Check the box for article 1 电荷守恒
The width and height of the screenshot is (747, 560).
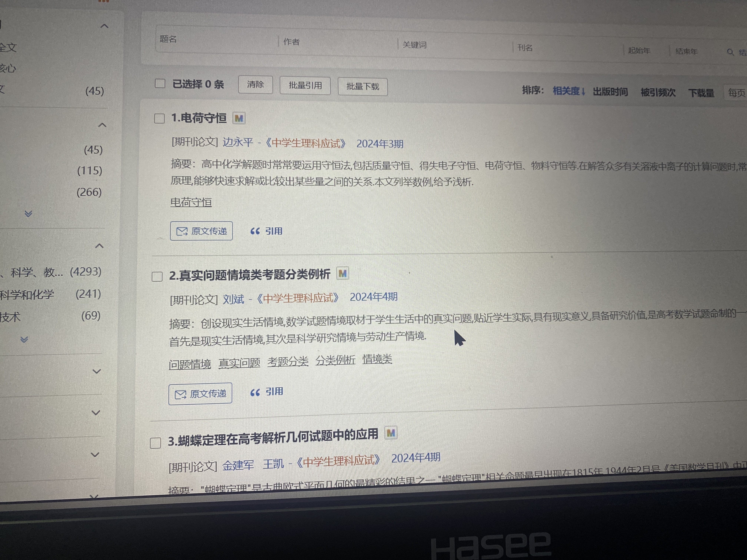click(x=159, y=119)
